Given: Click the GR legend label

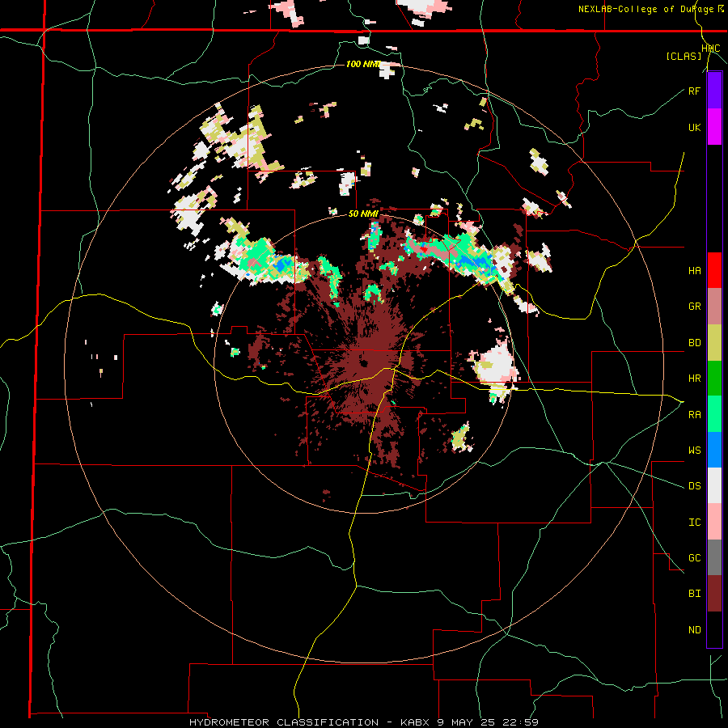Looking at the screenshot, I should pyautogui.click(x=694, y=307).
